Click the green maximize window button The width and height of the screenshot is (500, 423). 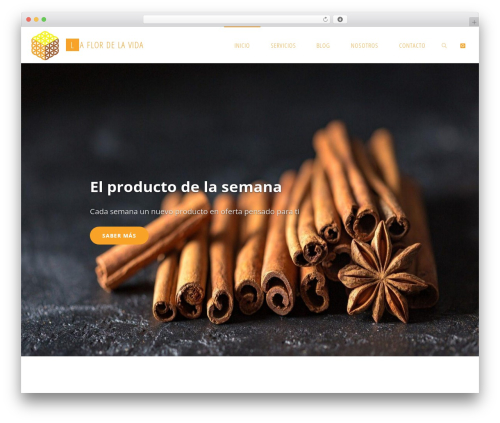tap(44, 20)
